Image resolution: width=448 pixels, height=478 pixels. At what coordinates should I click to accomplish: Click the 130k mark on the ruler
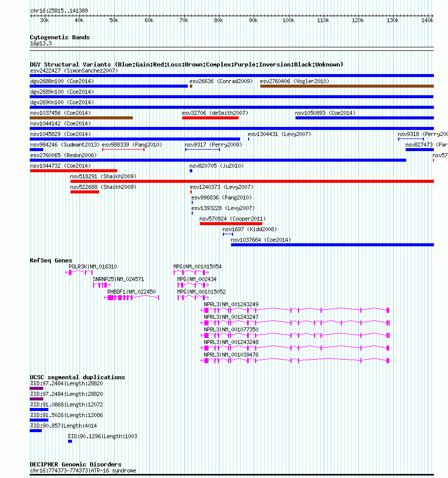point(393,21)
